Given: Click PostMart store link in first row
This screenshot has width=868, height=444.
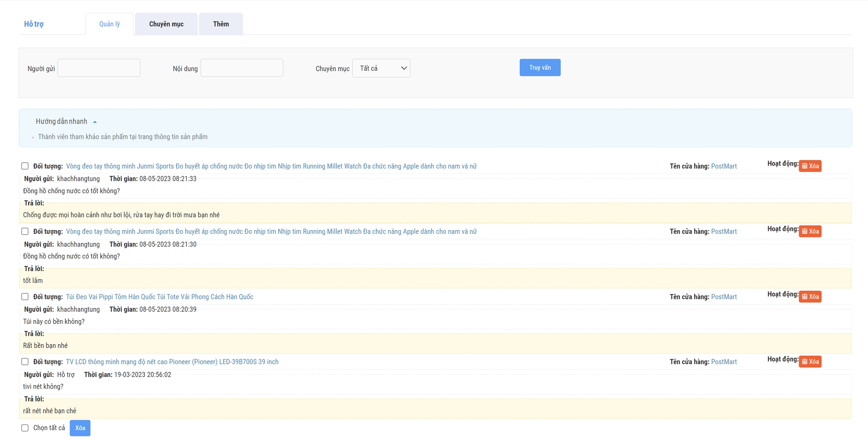Looking at the screenshot, I should [x=723, y=166].
